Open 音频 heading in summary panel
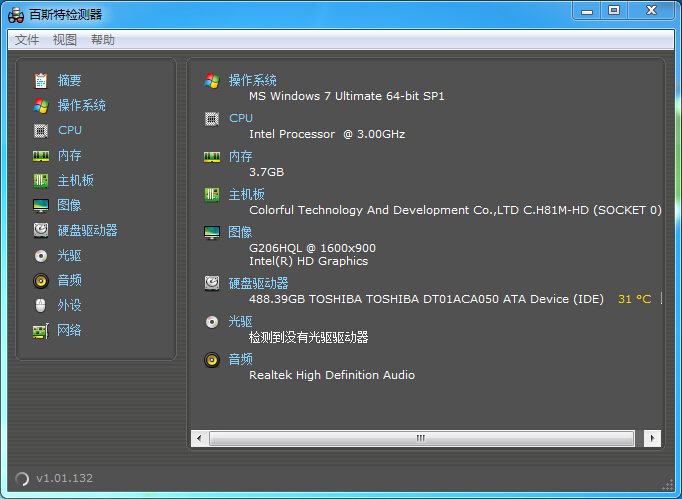This screenshot has width=682, height=499. (241, 359)
